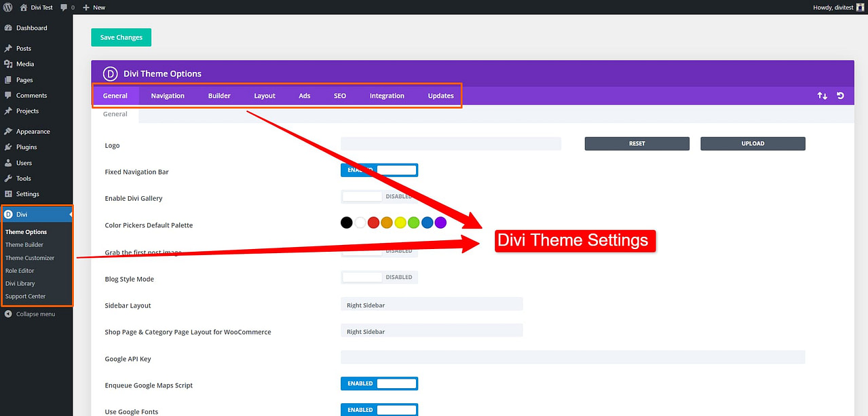Screen dimensions: 868x416
Task: Open the Sidebar Layout dropdown
Action: pyautogui.click(x=432, y=305)
